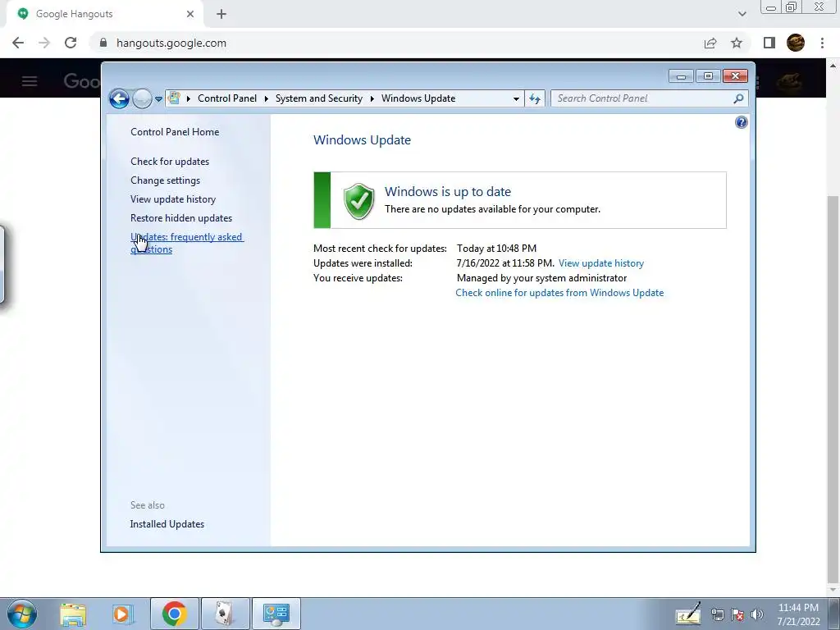Open Windows Media Player from taskbar
840x630 pixels.
click(121, 614)
